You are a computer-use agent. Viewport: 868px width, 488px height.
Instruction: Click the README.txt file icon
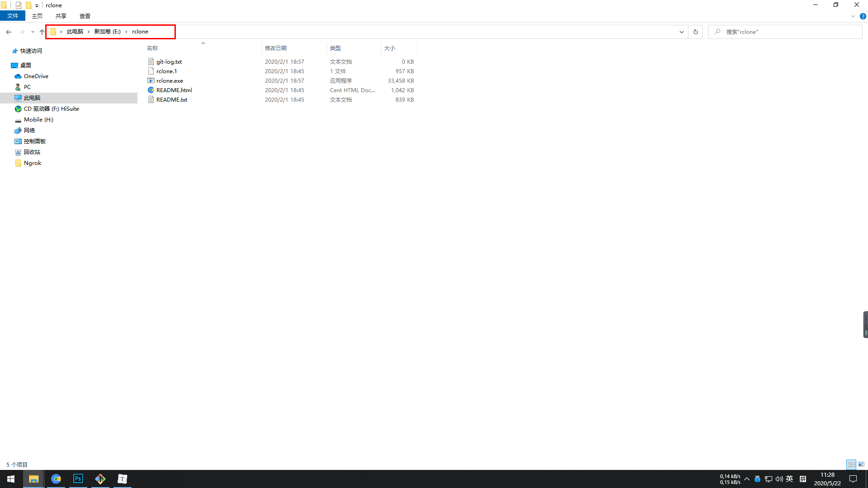tap(151, 100)
